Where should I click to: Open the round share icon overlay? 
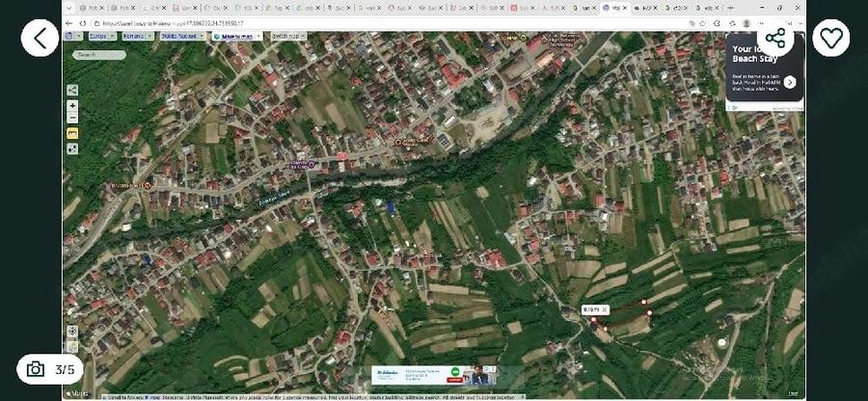[775, 39]
